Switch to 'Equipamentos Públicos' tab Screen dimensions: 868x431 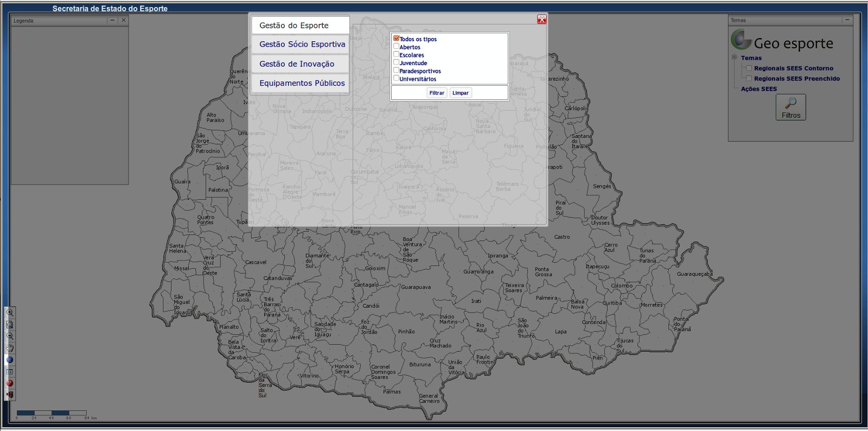(x=302, y=83)
